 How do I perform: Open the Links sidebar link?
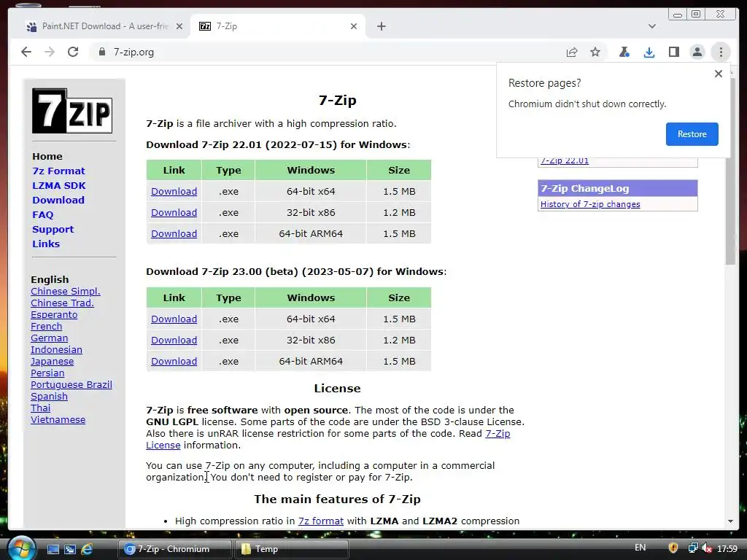pos(46,244)
